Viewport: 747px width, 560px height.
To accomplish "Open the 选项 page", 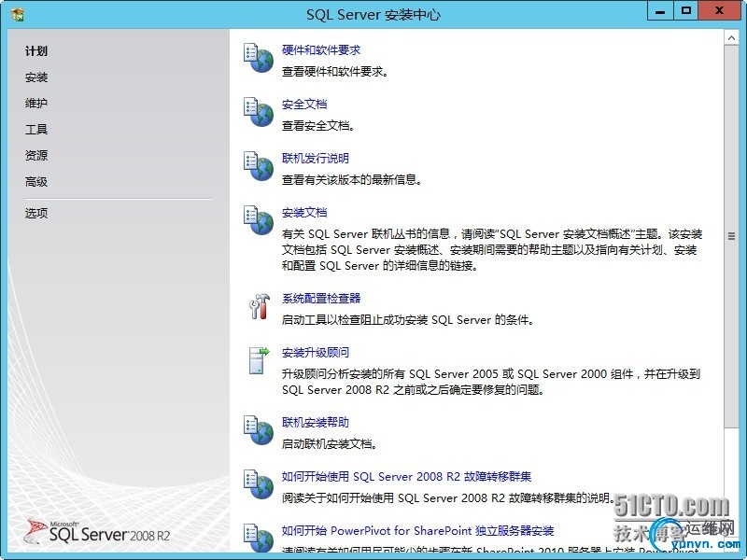I will coord(36,213).
